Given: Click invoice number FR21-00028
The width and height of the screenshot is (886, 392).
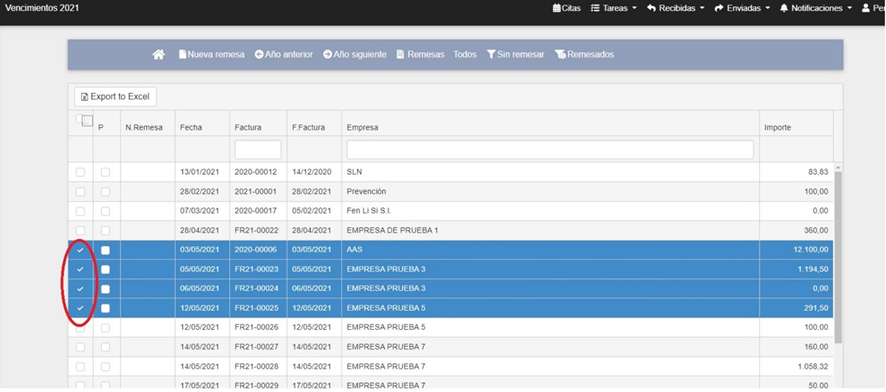Looking at the screenshot, I should pos(257,367).
